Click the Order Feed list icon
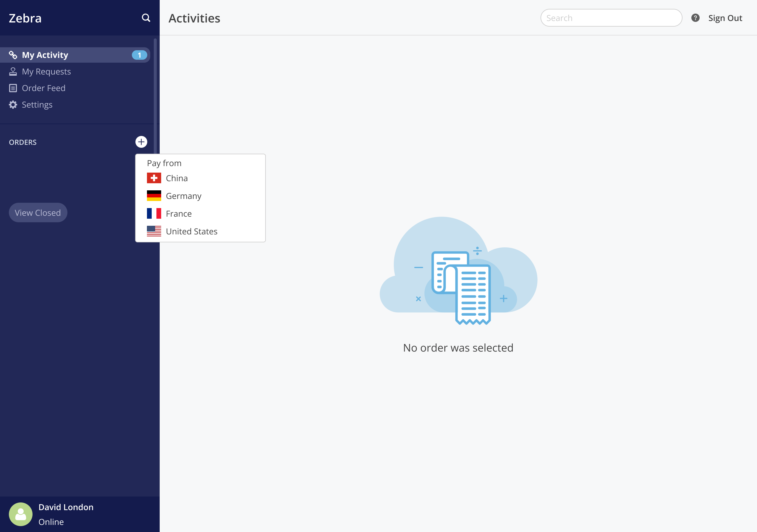 [x=13, y=88]
